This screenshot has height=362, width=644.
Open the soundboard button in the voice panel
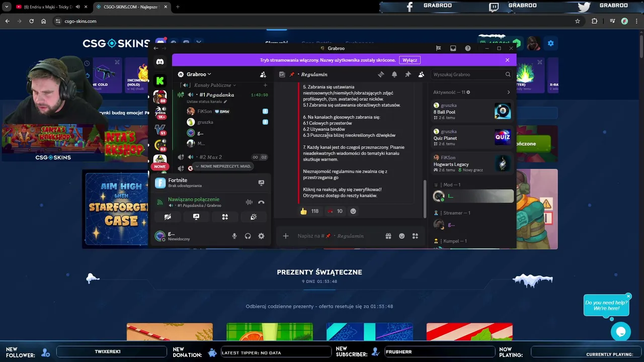254,217
